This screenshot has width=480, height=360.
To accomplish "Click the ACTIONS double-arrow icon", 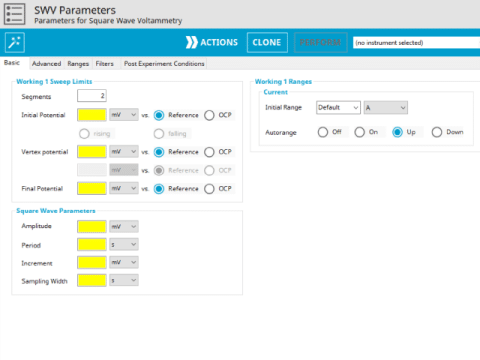I will tap(192, 42).
